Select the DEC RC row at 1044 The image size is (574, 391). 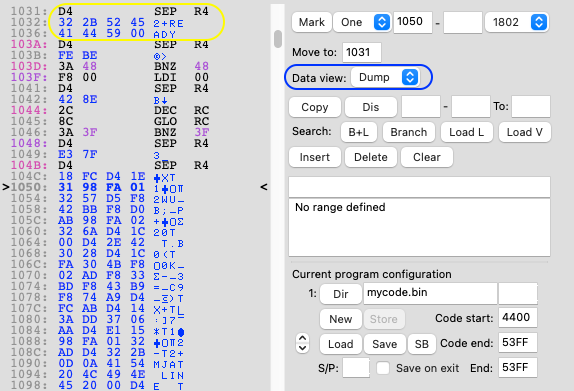[x=110, y=111]
